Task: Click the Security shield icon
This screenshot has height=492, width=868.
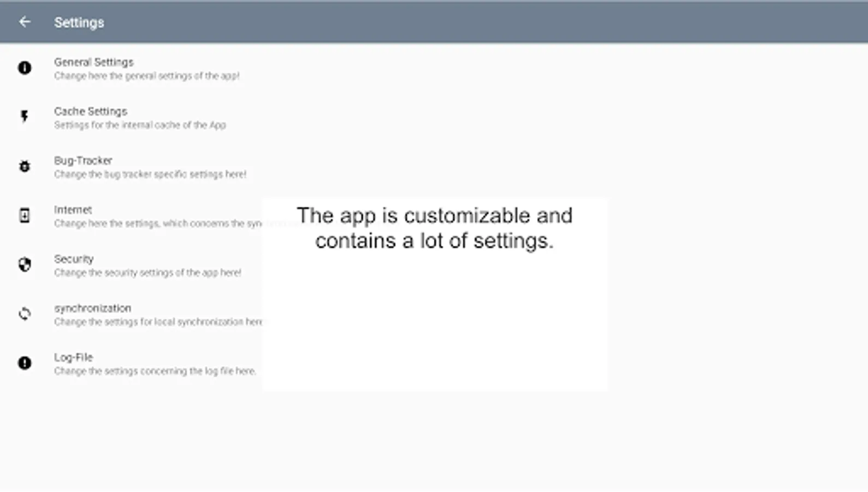Action: pyautogui.click(x=25, y=265)
